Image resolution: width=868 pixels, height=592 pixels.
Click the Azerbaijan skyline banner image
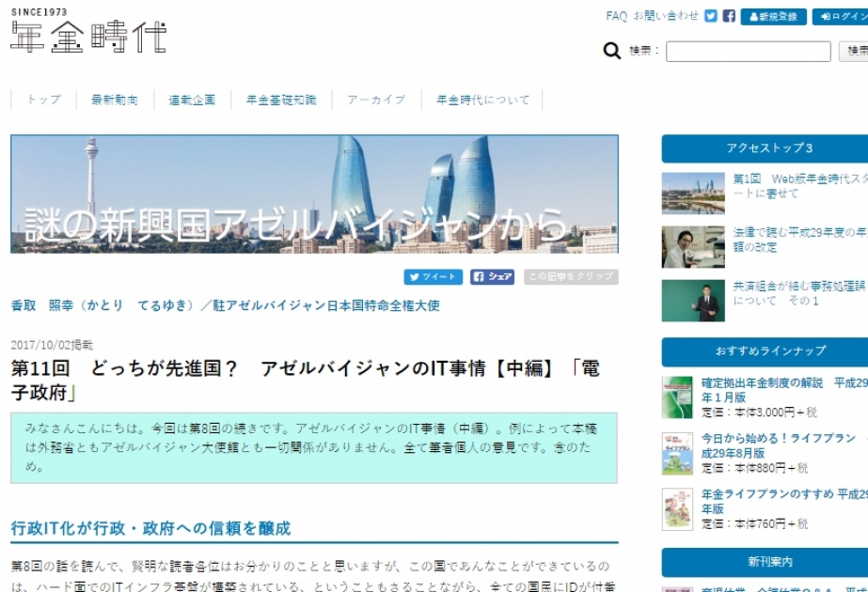pos(314,195)
